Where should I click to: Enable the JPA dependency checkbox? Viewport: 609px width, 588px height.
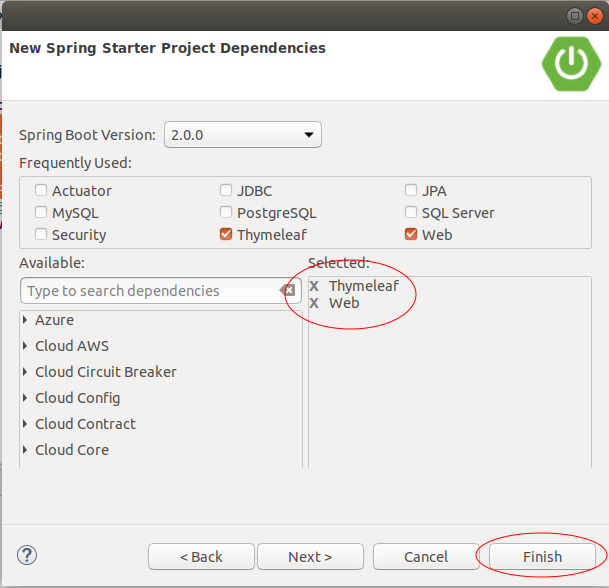[x=411, y=190]
